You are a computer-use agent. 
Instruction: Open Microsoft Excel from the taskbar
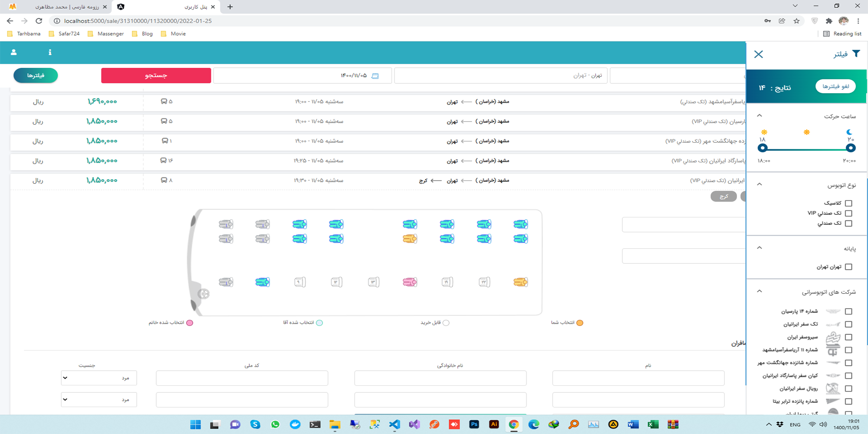(x=653, y=424)
